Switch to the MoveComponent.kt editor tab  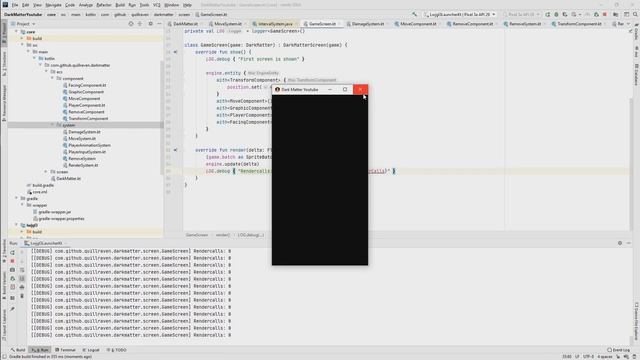tap(418, 24)
